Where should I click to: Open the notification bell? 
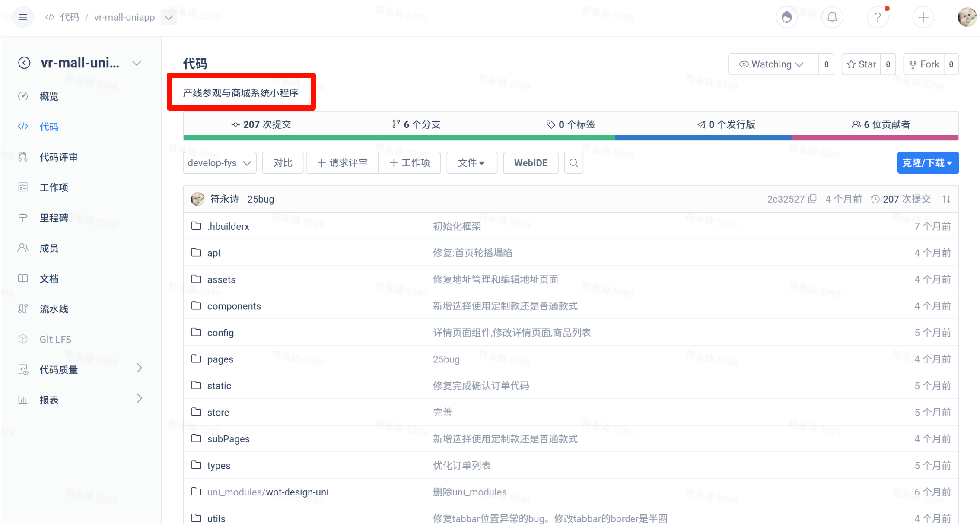pyautogui.click(x=832, y=17)
